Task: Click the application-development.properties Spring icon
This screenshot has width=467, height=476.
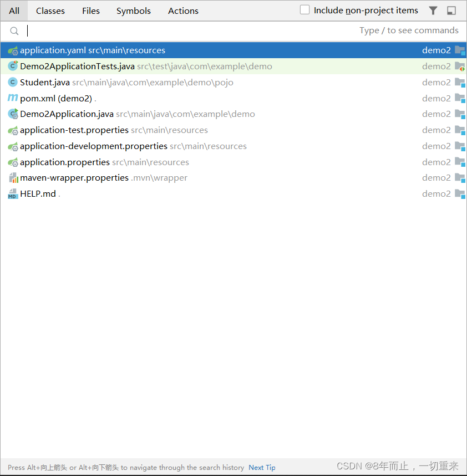Action: tap(13, 146)
